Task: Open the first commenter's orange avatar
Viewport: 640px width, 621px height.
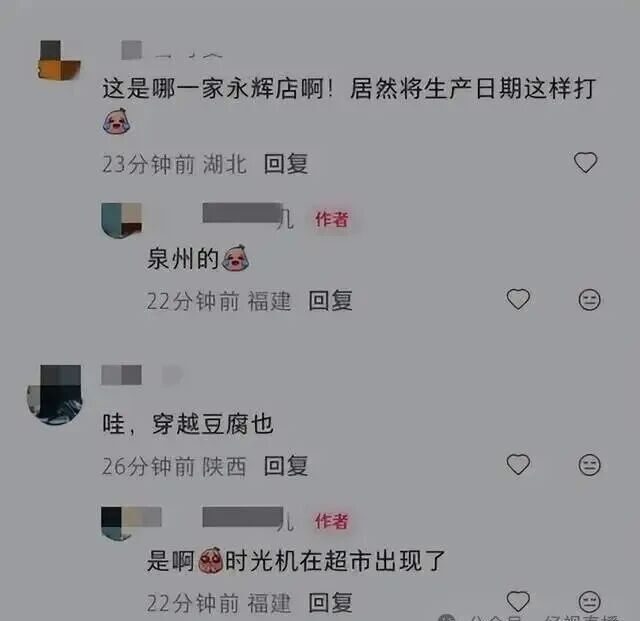Action: (x=59, y=60)
